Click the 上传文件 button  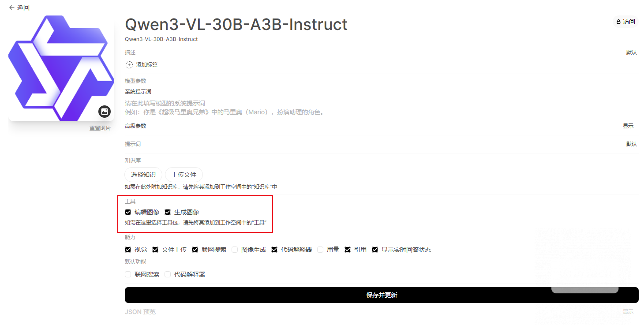click(184, 175)
